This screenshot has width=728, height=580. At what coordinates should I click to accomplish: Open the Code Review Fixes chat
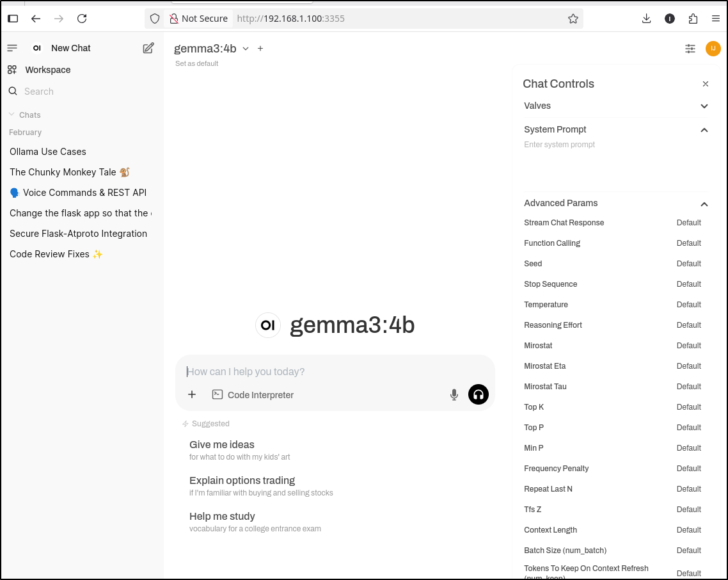(56, 254)
